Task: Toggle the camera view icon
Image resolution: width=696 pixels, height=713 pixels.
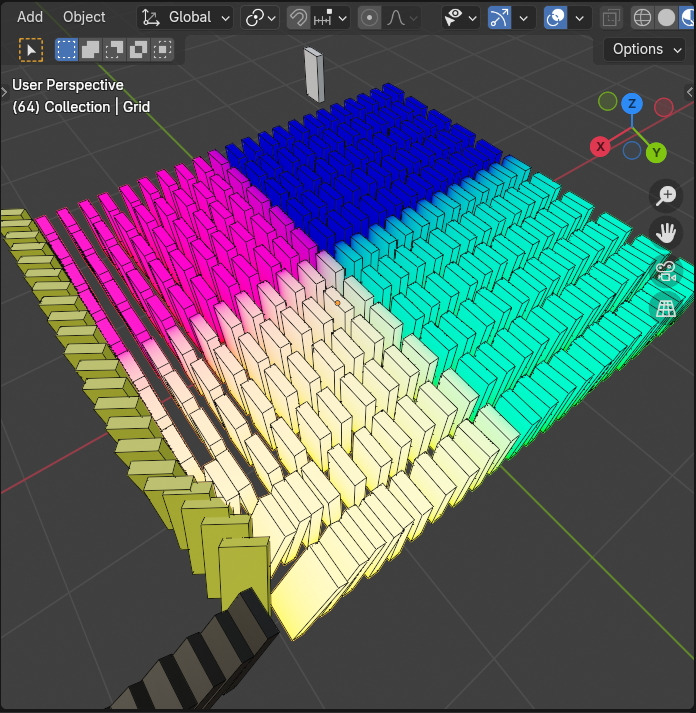Action: (x=666, y=271)
